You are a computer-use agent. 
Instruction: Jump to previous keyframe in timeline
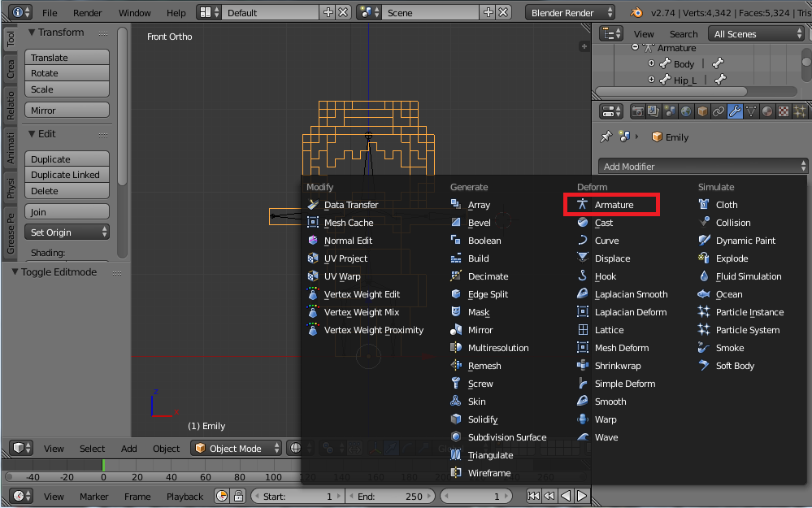(549, 496)
